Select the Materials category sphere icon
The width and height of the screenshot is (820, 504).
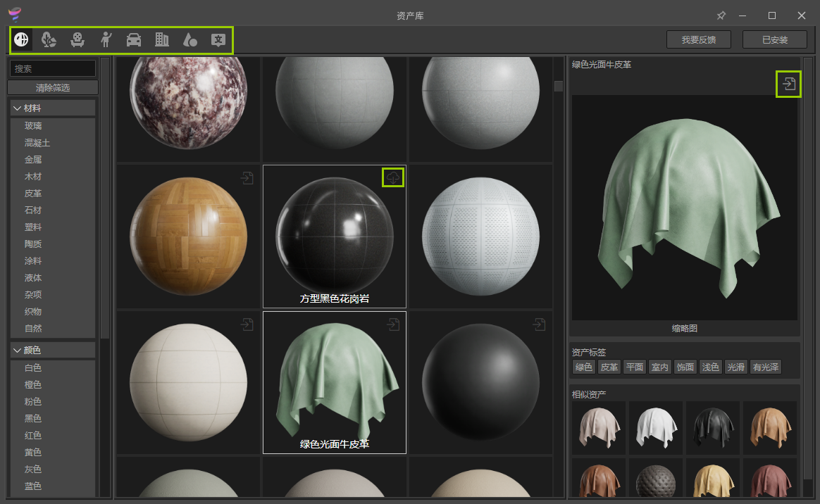22,39
